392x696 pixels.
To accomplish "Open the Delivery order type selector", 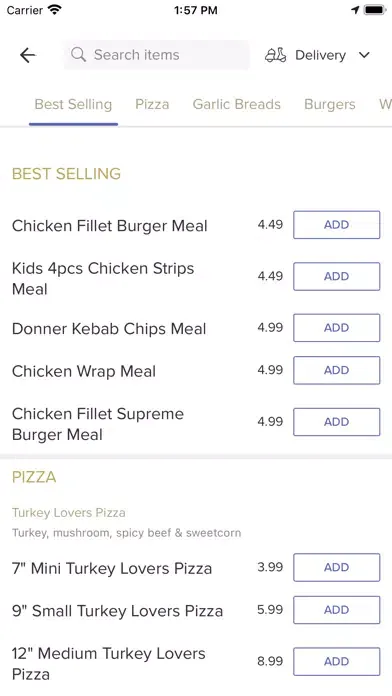I will coord(318,55).
